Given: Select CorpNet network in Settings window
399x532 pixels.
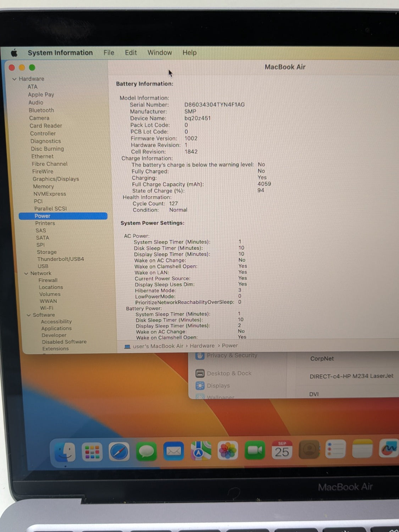Looking at the screenshot, I should [x=322, y=359].
